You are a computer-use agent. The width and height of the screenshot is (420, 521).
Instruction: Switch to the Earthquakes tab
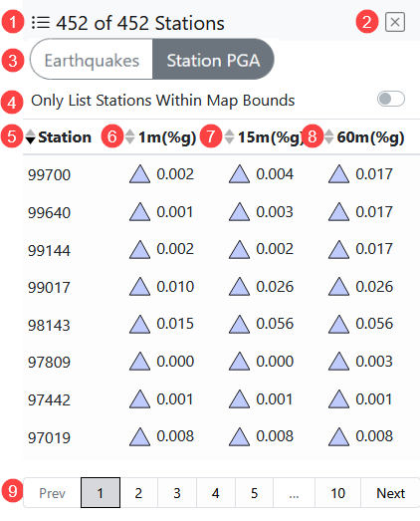click(x=92, y=60)
